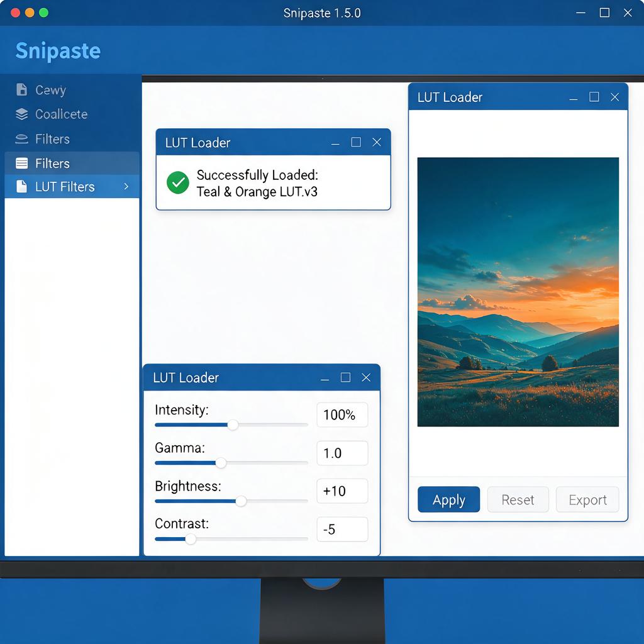644x644 pixels.
Task: Open the Coalicete sidebar item
Action: 52,114
